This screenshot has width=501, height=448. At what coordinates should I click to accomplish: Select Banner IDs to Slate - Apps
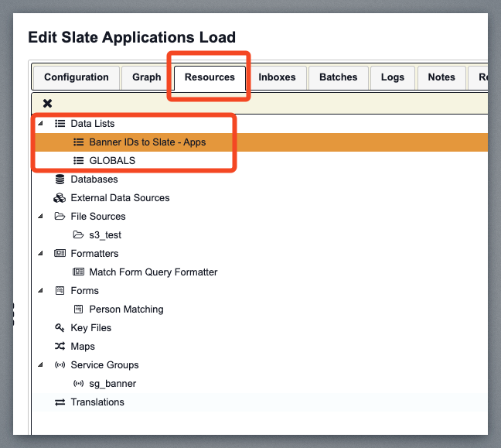[x=148, y=142]
